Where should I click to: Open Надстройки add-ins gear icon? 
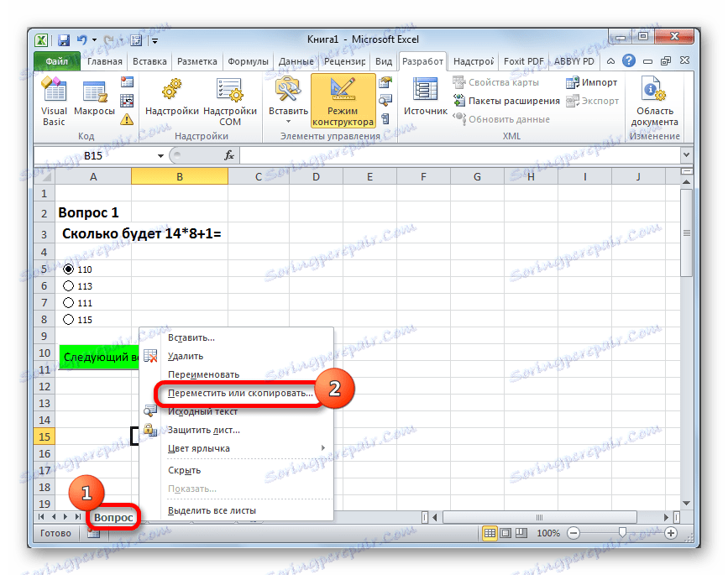(x=172, y=97)
